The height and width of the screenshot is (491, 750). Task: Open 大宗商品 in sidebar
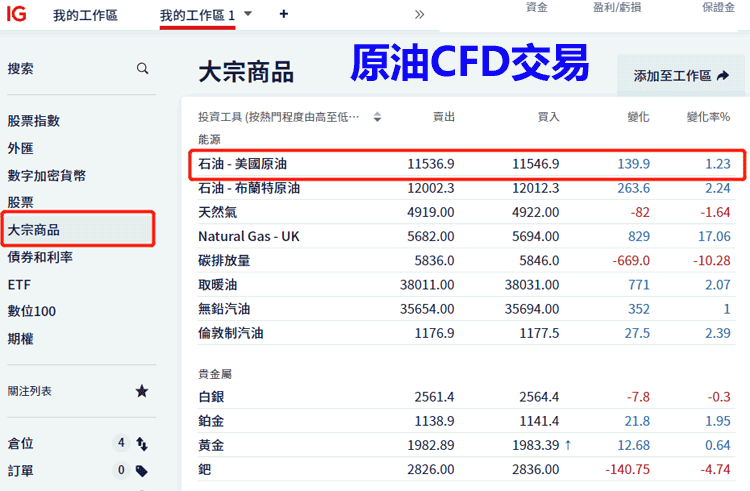pos(34,230)
